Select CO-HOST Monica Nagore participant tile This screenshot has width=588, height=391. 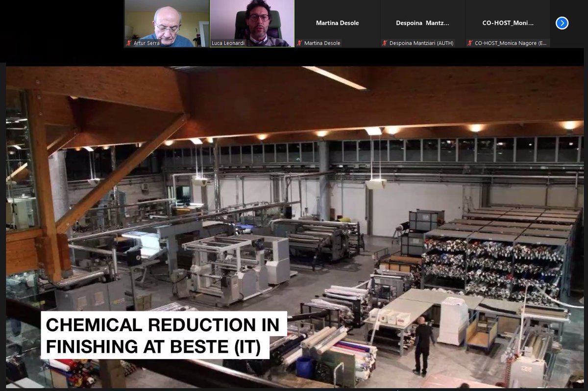tap(508, 24)
